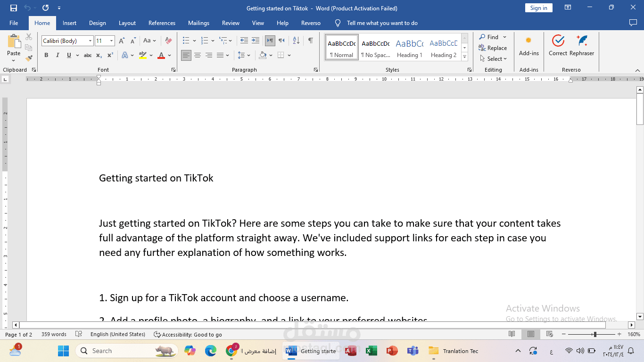
Task: Switch to the Insert tab
Action: [69, 23]
